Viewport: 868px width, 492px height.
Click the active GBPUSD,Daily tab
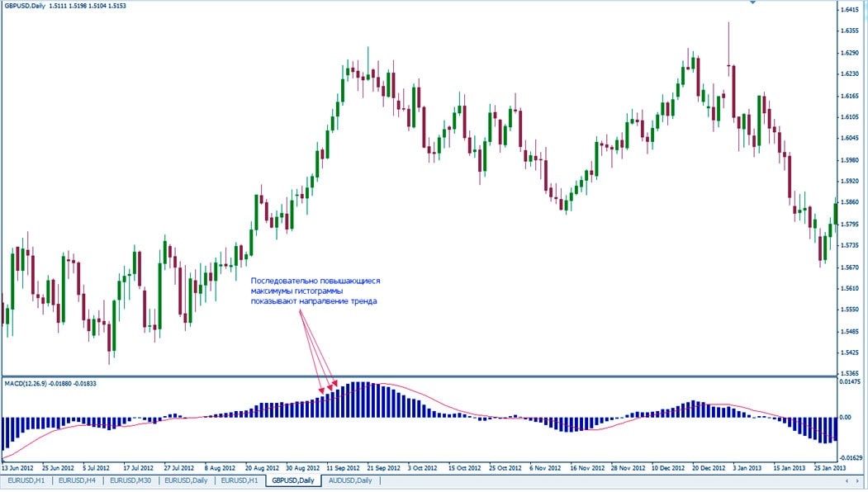click(x=294, y=480)
